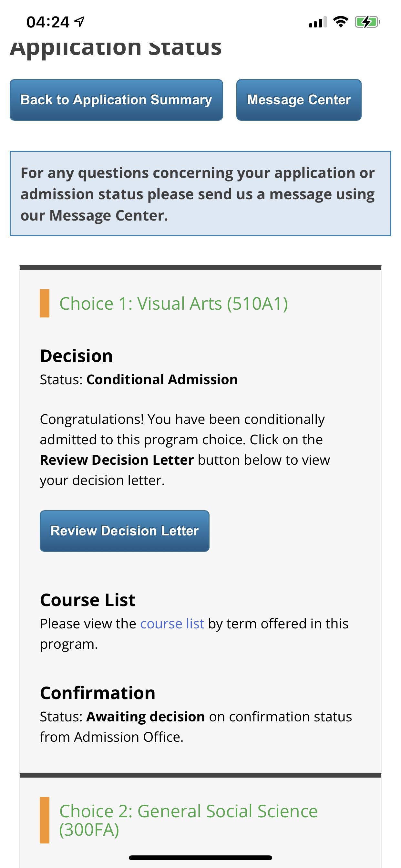This screenshot has width=401, height=868.
Task: Tap the charging battery indicator
Action: click(367, 22)
